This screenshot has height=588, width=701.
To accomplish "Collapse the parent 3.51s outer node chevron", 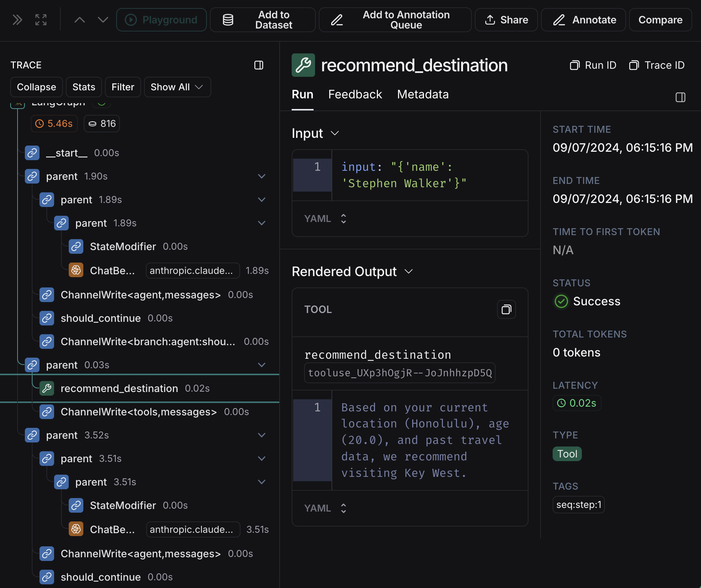I will (x=262, y=459).
